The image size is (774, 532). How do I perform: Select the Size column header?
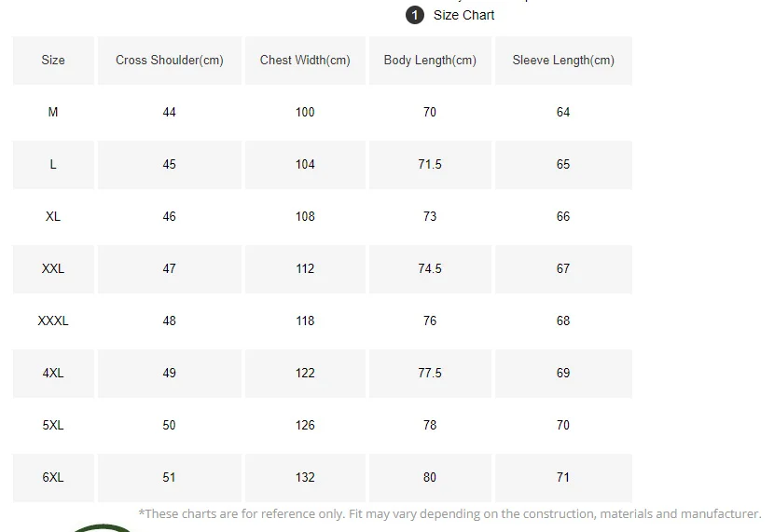pos(53,61)
